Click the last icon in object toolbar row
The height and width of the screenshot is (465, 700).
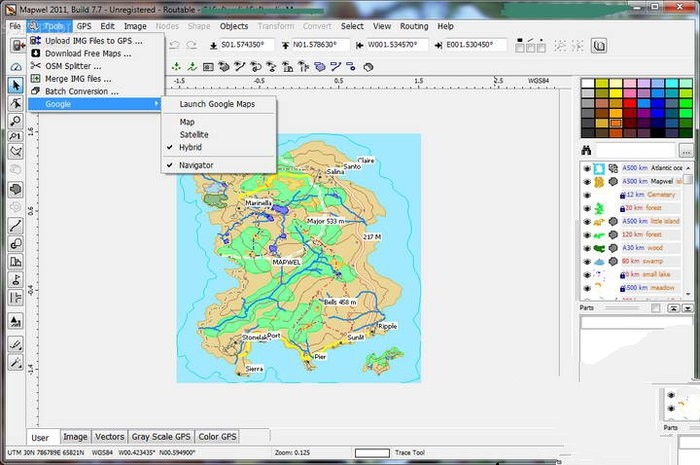[368, 67]
